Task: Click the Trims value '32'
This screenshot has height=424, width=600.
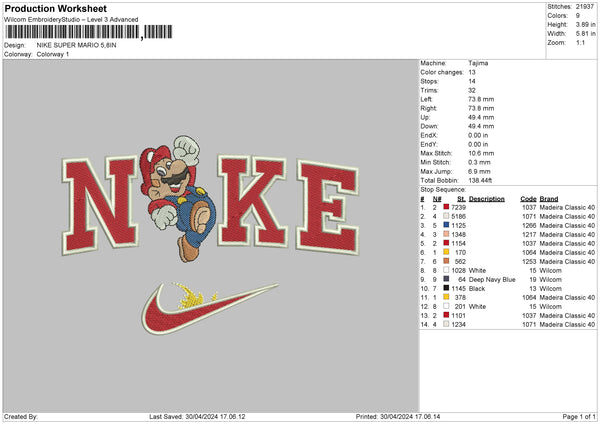Action: pos(472,90)
